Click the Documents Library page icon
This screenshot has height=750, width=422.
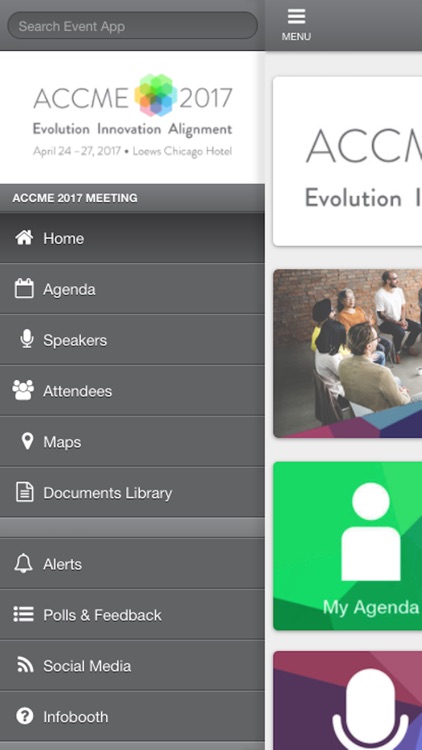[x=24, y=492]
